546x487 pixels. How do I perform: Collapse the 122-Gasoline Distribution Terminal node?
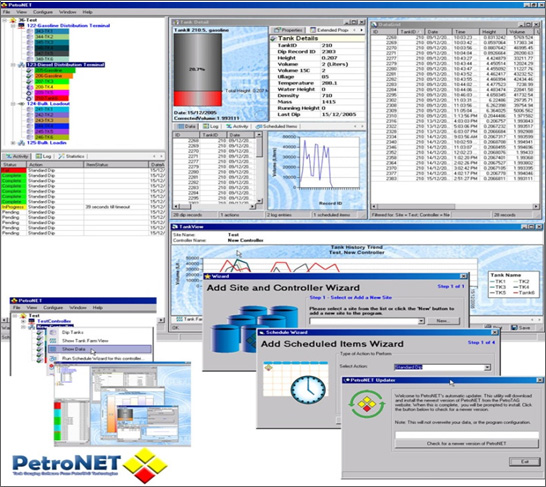(13, 26)
